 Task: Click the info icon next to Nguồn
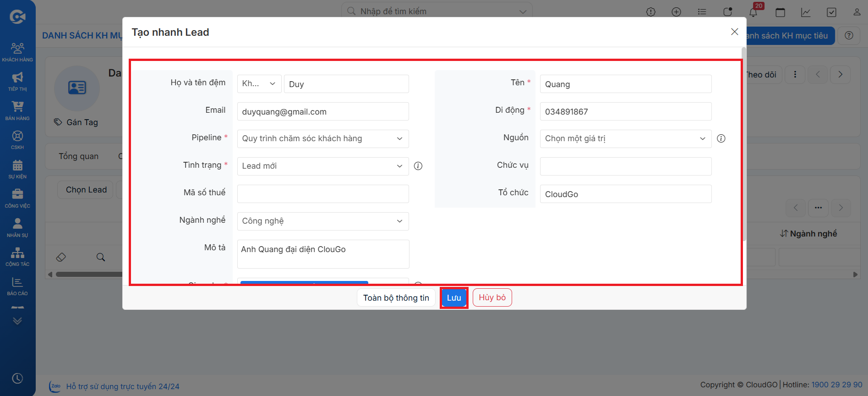pyautogui.click(x=721, y=138)
